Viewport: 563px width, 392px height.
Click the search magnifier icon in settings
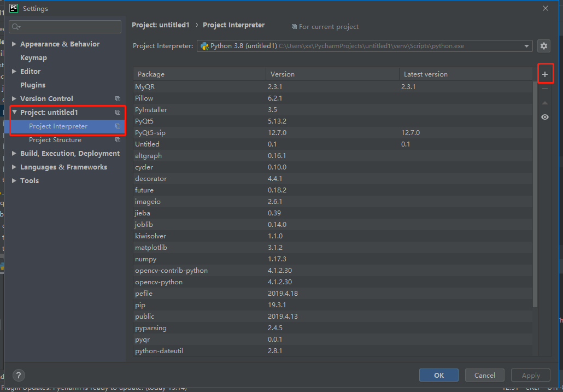click(x=16, y=27)
